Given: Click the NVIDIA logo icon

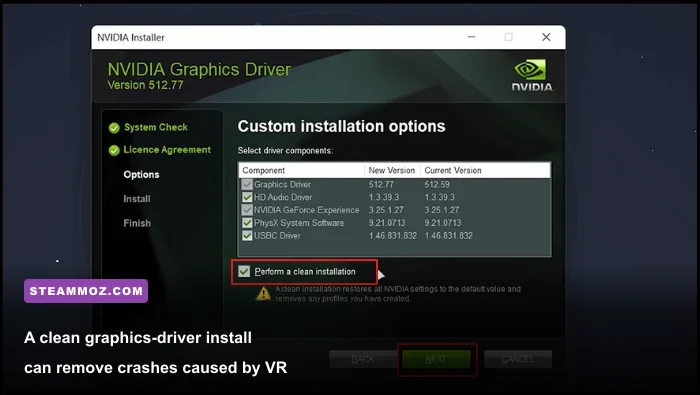Looking at the screenshot, I should coord(532,75).
